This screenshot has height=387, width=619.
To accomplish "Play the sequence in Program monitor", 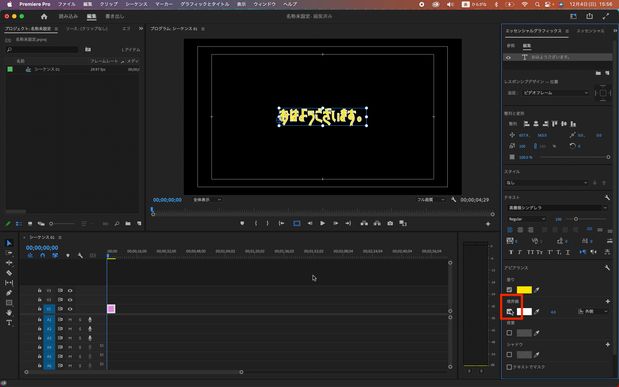I will [x=323, y=224].
